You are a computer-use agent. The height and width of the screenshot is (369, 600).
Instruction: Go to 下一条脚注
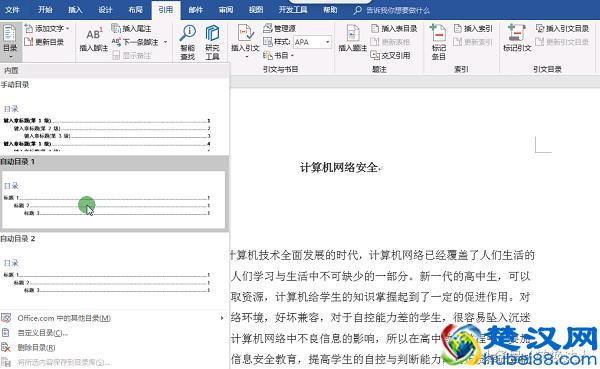pyautogui.click(x=135, y=42)
